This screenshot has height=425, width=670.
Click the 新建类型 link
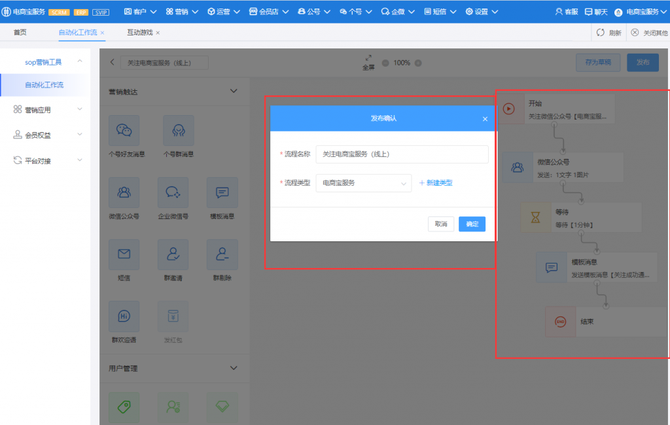436,183
